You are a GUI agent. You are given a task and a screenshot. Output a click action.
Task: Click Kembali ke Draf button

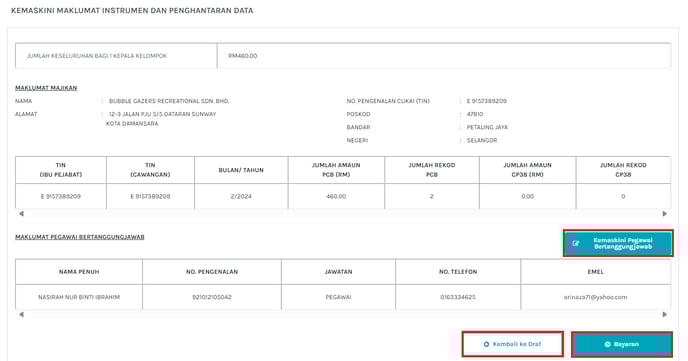512,344
